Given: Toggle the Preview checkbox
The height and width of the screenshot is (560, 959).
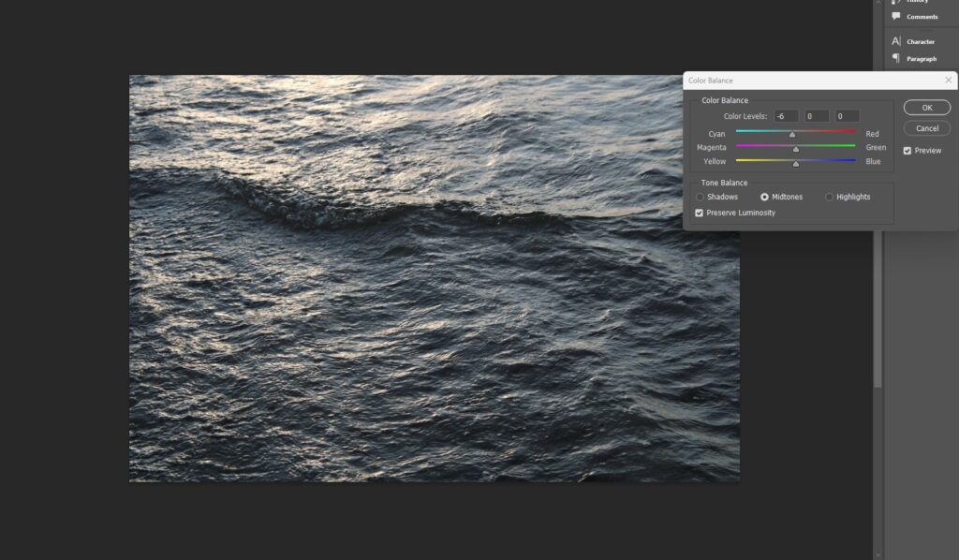Looking at the screenshot, I should [907, 151].
